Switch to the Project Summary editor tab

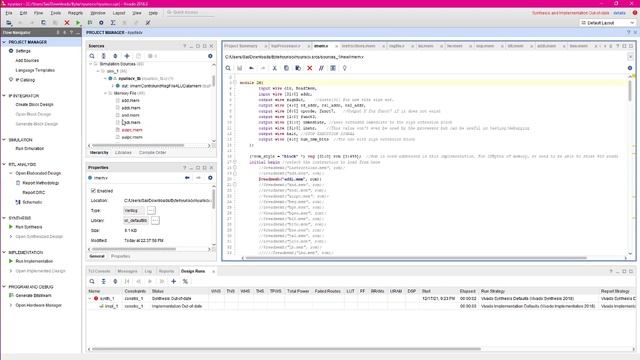tap(241, 46)
